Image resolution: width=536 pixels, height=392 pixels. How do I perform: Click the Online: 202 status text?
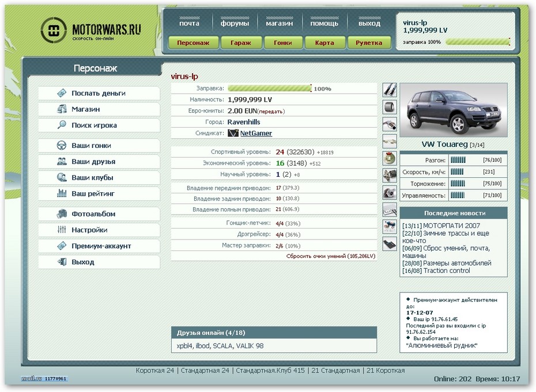[x=452, y=379]
